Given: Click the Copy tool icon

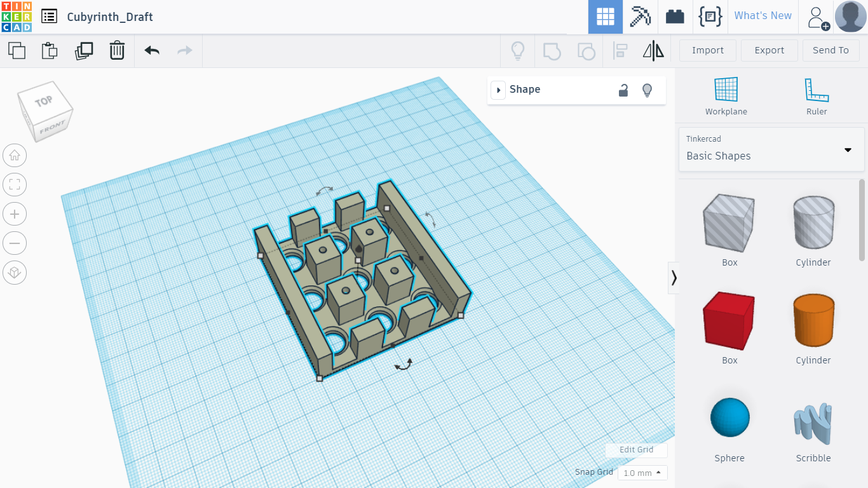Looking at the screenshot, I should pyautogui.click(x=17, y=50).
